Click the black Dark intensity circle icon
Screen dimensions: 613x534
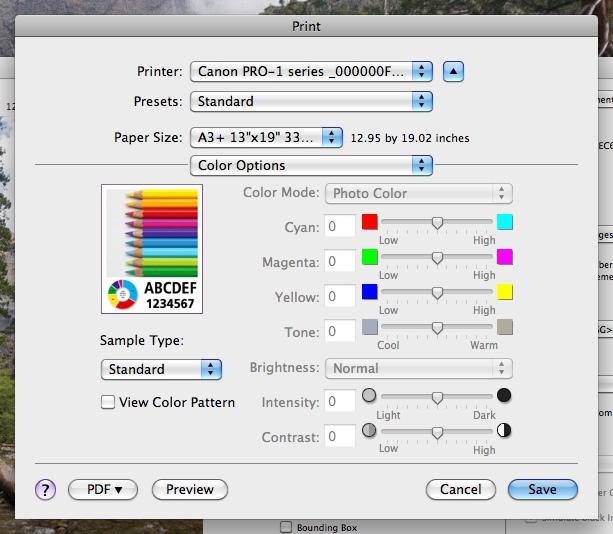point(504,396)
